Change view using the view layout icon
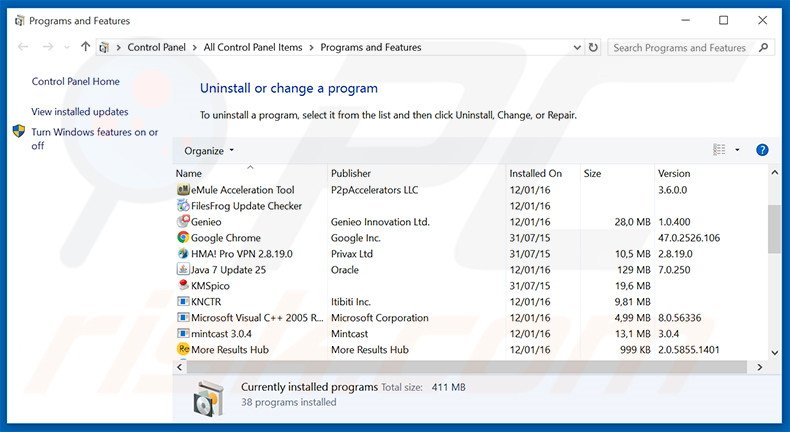The height and width of the screenshot is (432, 790). (719, 150)
